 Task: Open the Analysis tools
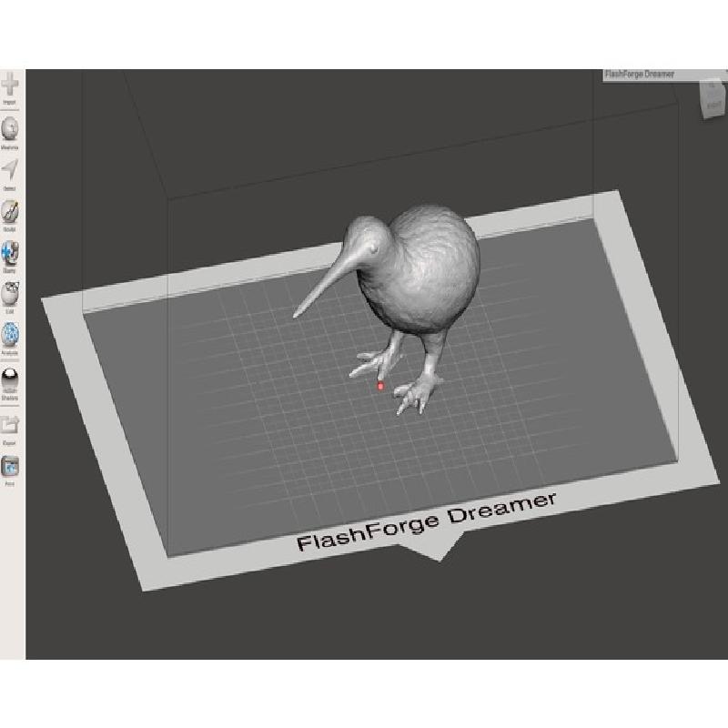(x=10, y=339)
